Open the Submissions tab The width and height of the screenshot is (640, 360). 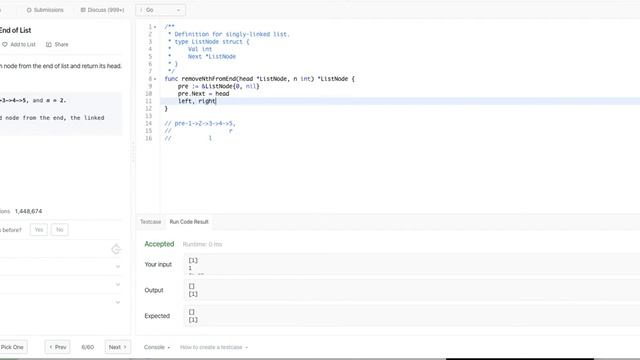click(45, 10)
